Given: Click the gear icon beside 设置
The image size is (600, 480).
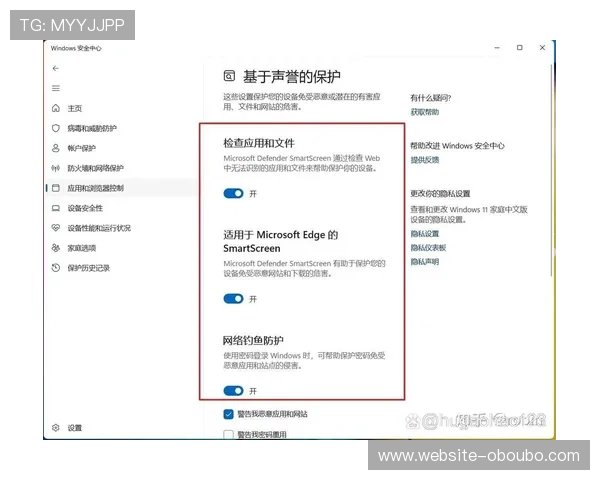Looking at the screenshot, I should pos(56,428).
